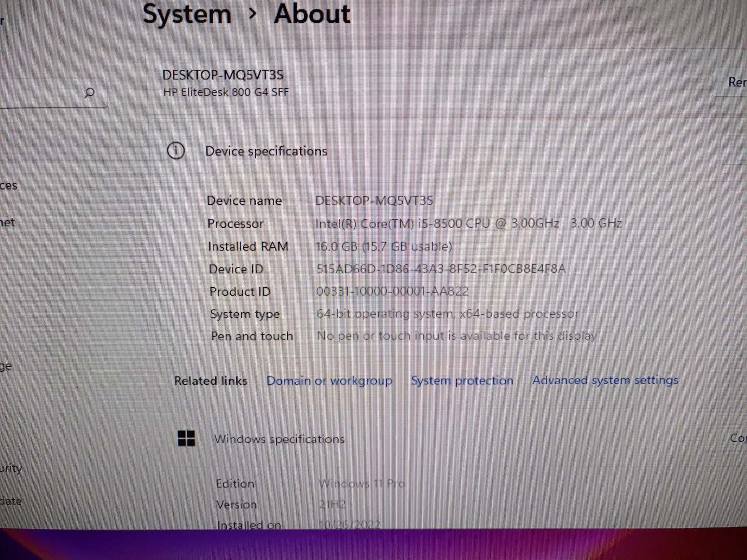The height and width of the screenshot is (560, 747).
Task: Open System protection link
Action: coord(462,381)
